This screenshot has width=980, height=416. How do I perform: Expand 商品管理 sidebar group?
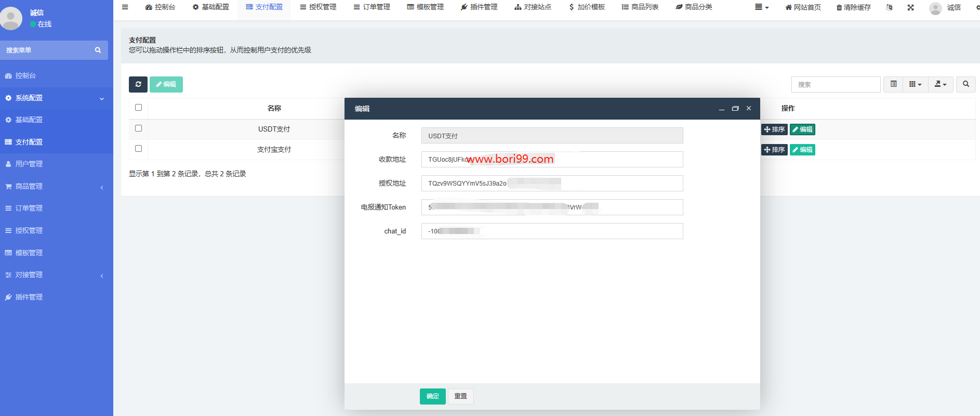coord(57,186)
